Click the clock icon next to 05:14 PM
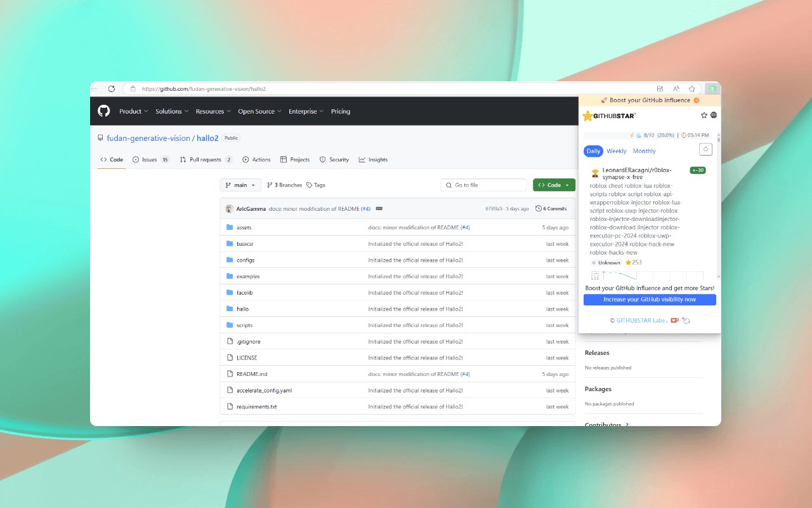 (x=683, y=135)
